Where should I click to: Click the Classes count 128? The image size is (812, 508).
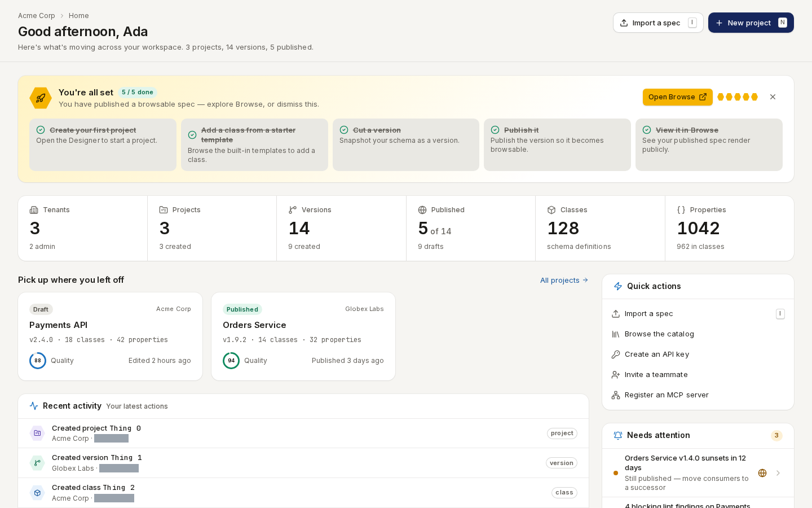click(x=563, y=229)
